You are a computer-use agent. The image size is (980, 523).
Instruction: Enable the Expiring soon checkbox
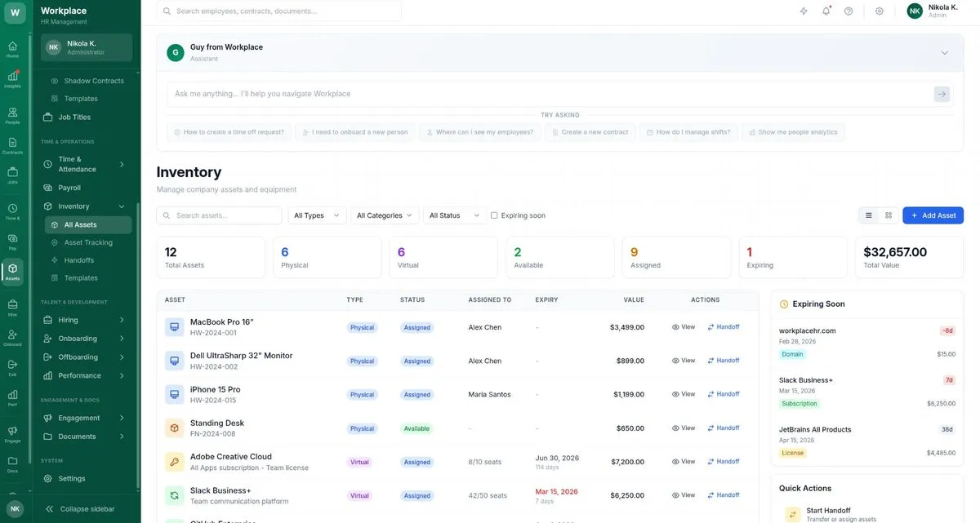[494, 215]
